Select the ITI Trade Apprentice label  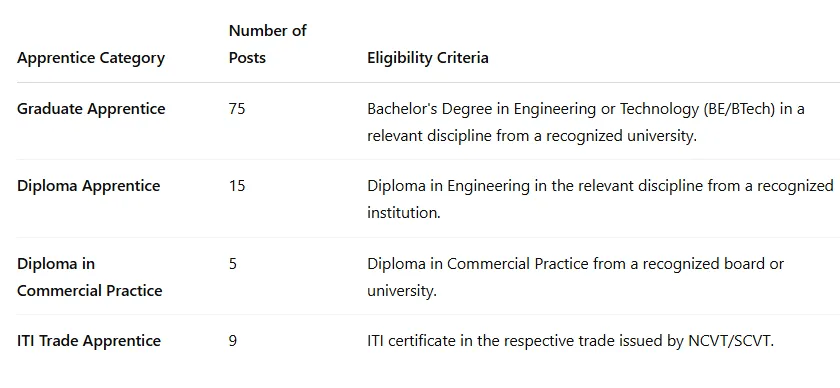pyautogui.click(x=89, y=341)
